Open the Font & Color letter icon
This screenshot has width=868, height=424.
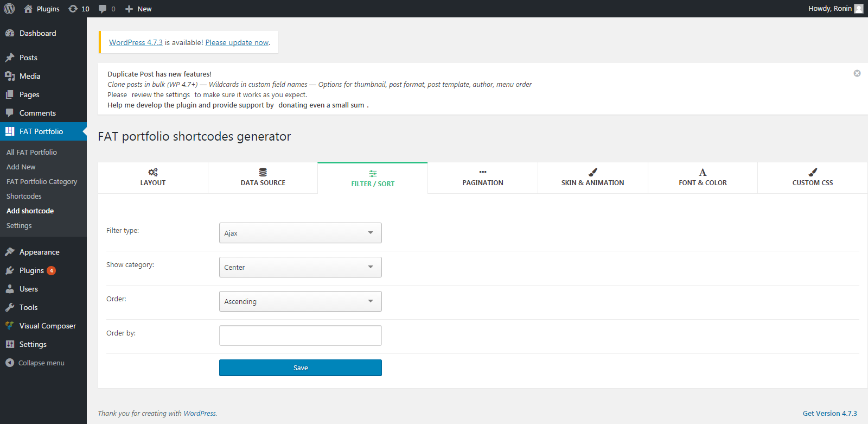[x=703, y=172]
